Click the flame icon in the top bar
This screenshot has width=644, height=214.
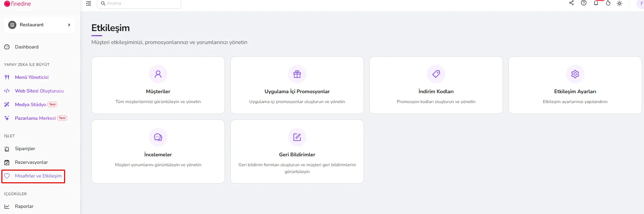[608, 3]
